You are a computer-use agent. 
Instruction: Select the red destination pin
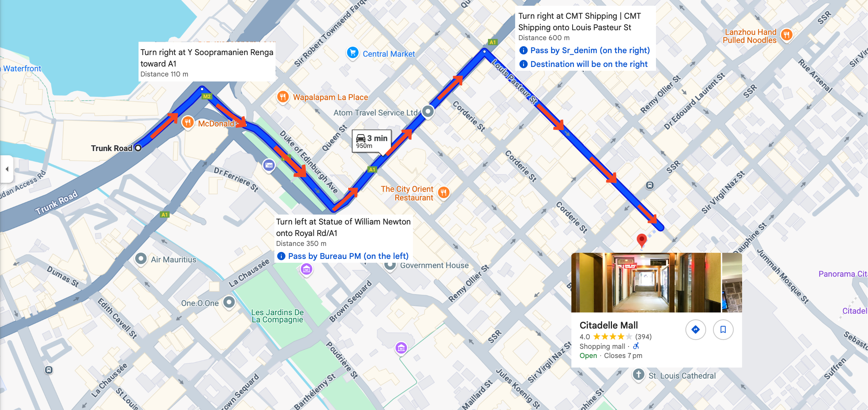[x=641, y=241]
